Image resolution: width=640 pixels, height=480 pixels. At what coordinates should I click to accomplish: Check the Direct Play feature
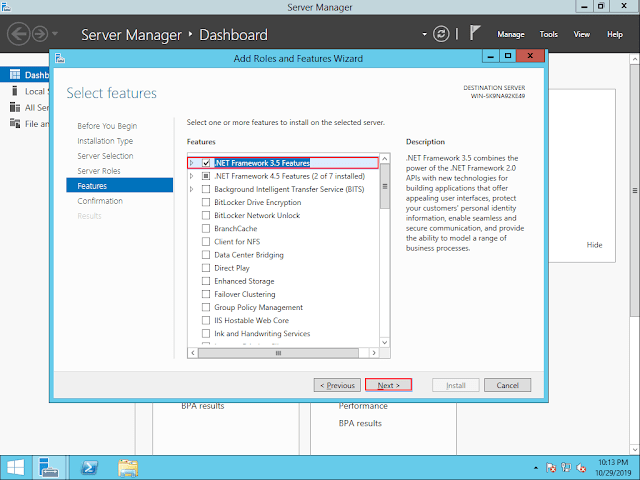pyautogui.click(x=206, y=268)
